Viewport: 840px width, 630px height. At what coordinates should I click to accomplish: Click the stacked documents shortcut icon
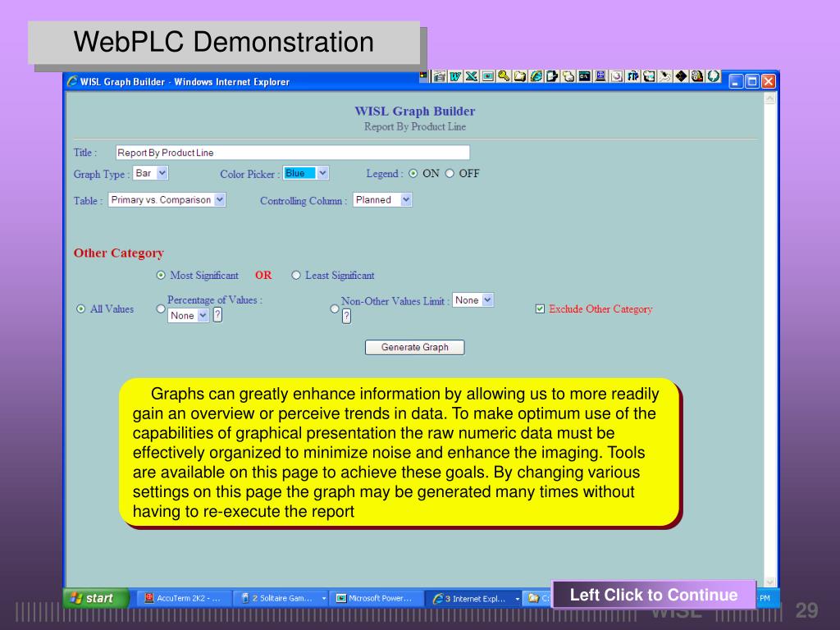click(568, 76)
